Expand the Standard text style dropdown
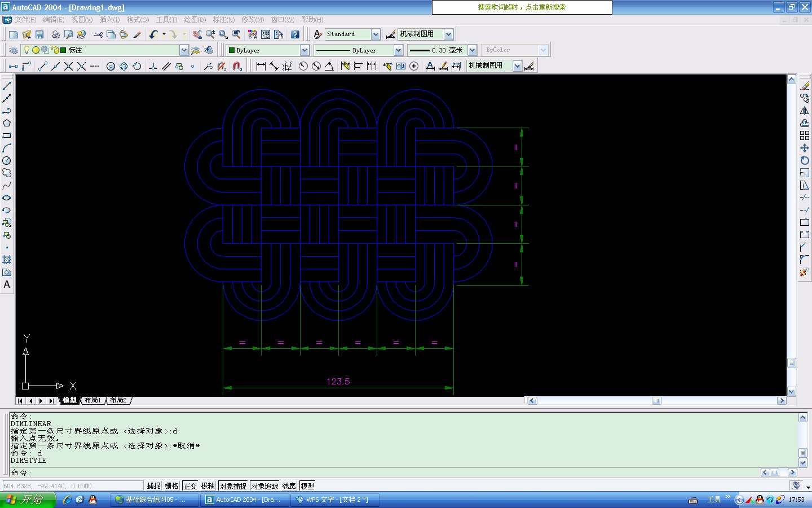 coord(376,34)
